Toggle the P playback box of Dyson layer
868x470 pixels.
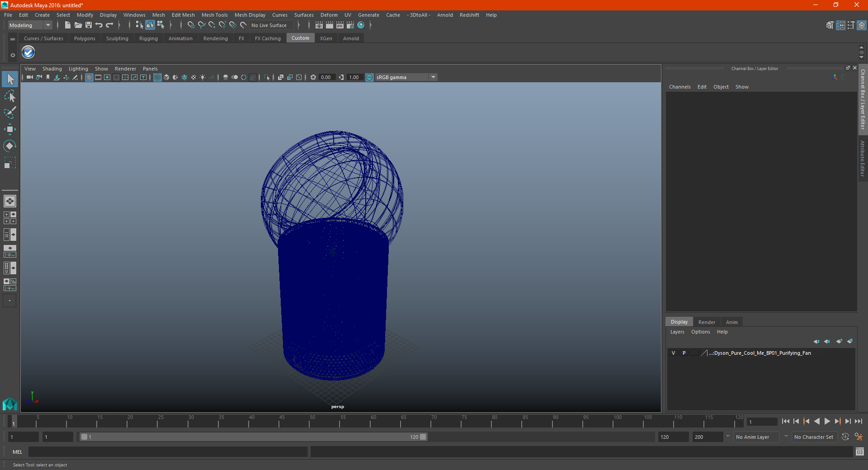684,353
